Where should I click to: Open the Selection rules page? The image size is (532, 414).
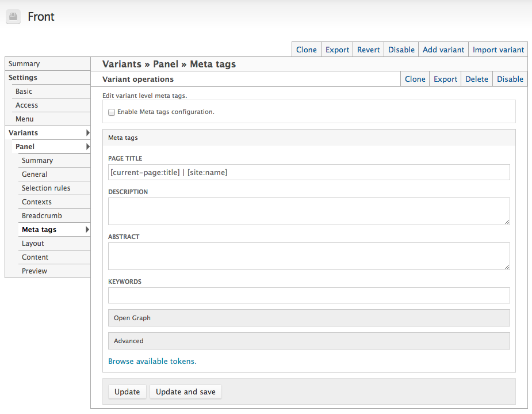pos(45,188)
